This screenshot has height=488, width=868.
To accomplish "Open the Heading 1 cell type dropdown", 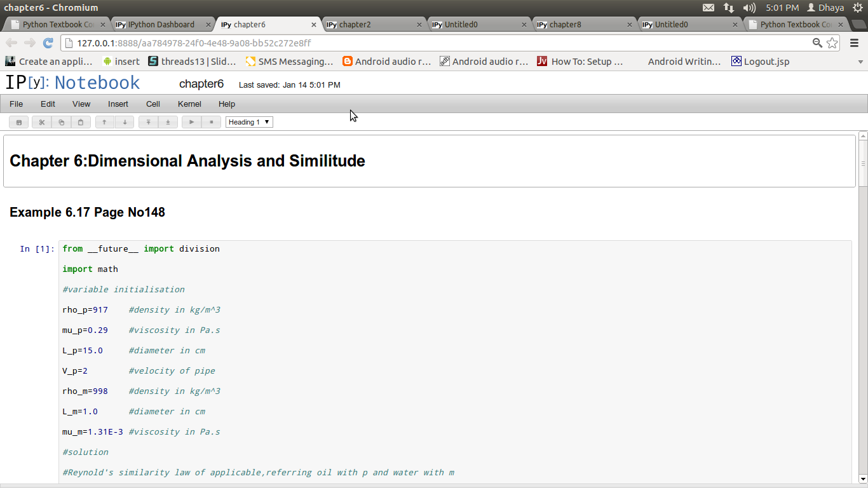I will 249,122.
